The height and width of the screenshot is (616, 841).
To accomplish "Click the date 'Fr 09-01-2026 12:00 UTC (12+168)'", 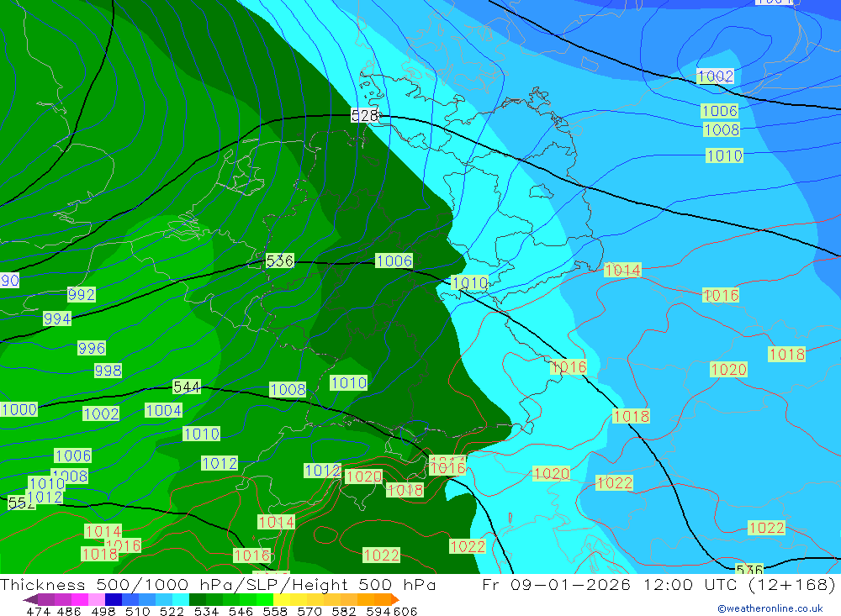I will click(x=659, y=584).
